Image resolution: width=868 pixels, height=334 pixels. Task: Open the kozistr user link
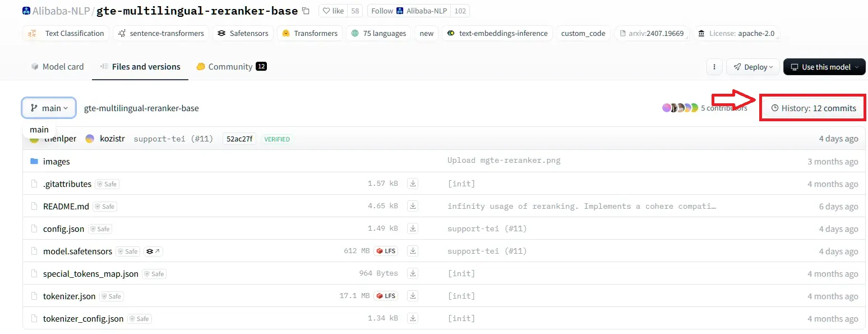[x=112, y=139]
